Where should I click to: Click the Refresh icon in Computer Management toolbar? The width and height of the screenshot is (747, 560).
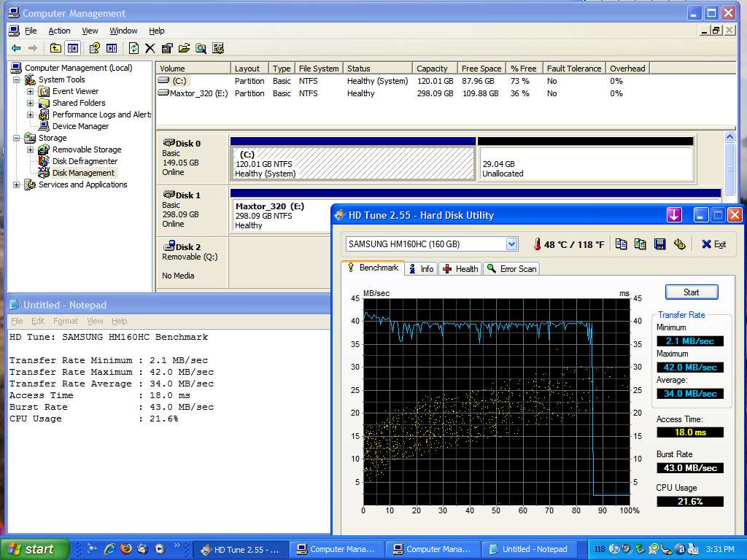(x=133, y=48)
